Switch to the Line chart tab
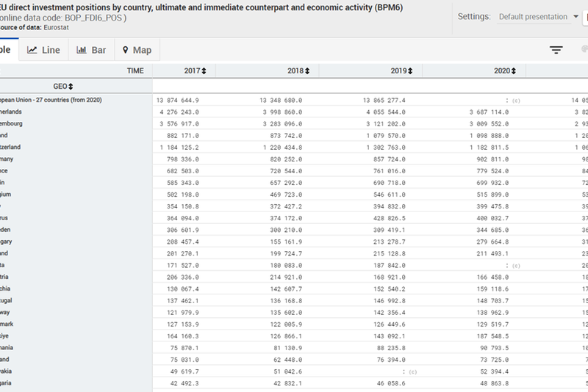The width and height of the screenshot is (588, 392). tap(43, 50)
